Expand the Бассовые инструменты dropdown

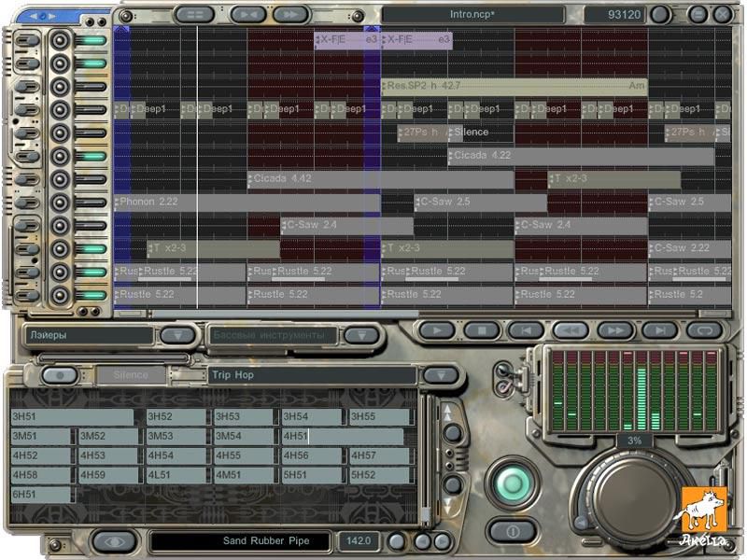pyautogui.click(x=361, y=334)
